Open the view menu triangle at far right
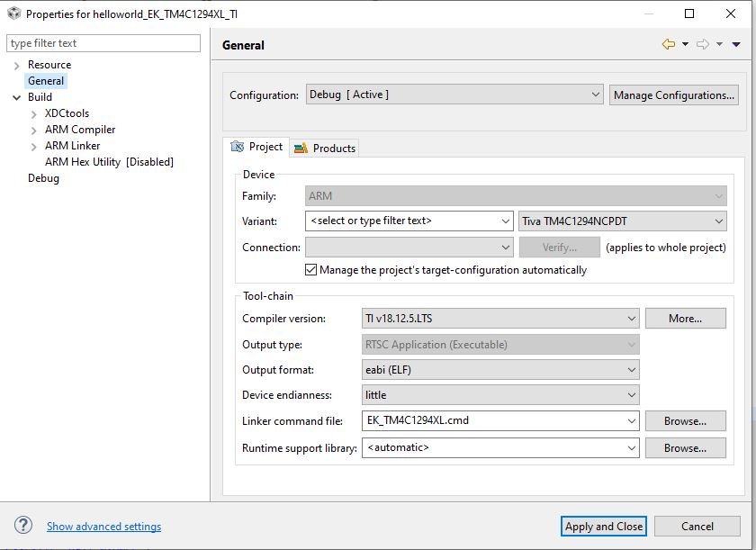 point(736,44)
